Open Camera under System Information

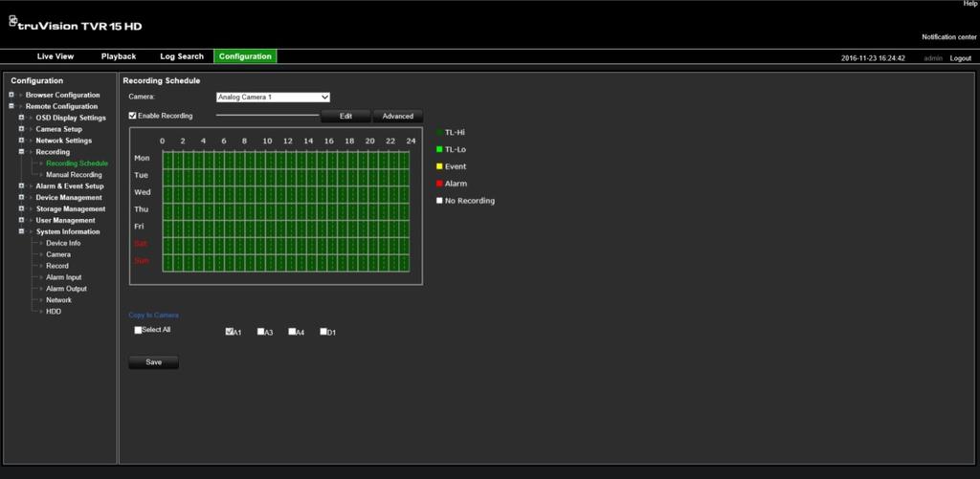tap(58, 254)
